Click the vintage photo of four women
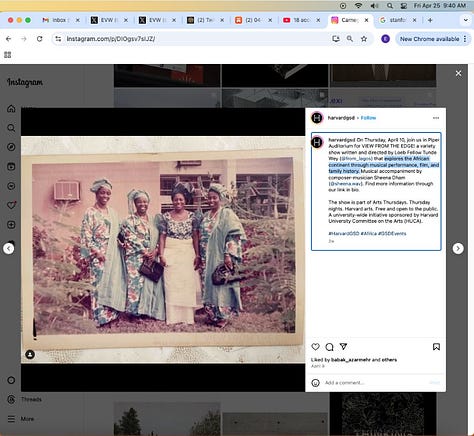The height and width of the screenshot is (436, 474). click(x=163, y=249)
